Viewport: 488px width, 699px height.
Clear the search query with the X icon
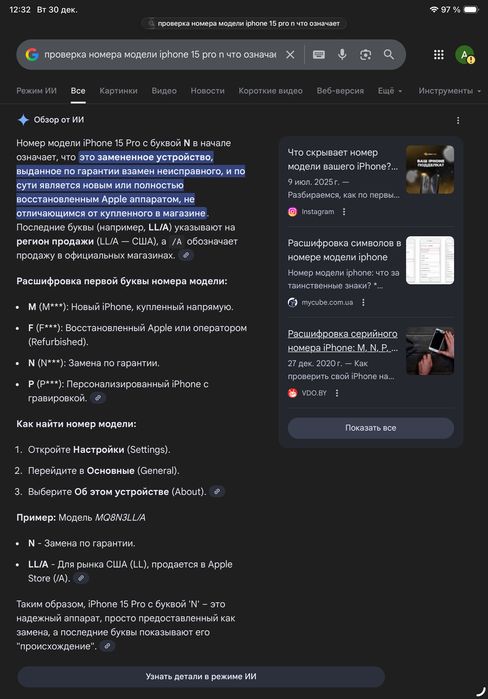click(290, 54)
